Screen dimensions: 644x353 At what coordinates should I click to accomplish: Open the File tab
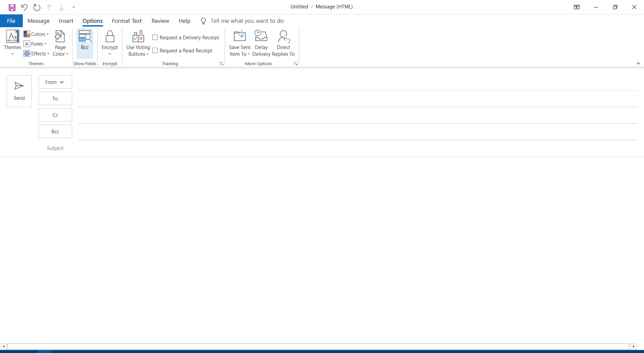point(11,21)
